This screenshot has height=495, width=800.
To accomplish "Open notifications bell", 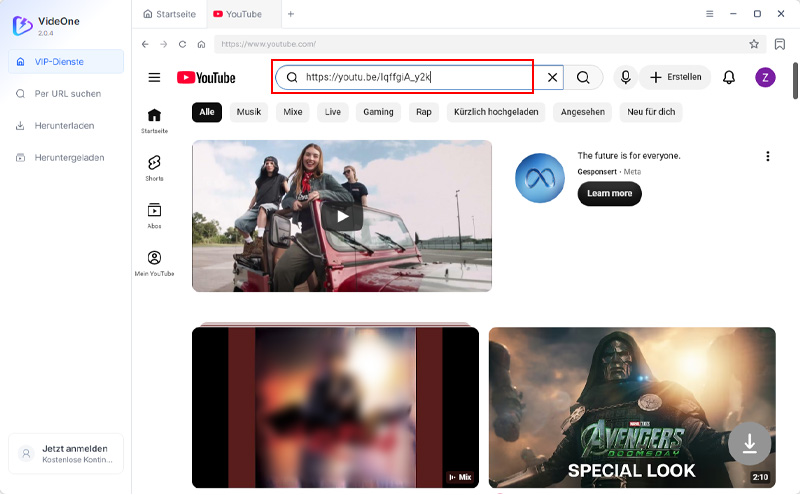I will tap(729, 78).
